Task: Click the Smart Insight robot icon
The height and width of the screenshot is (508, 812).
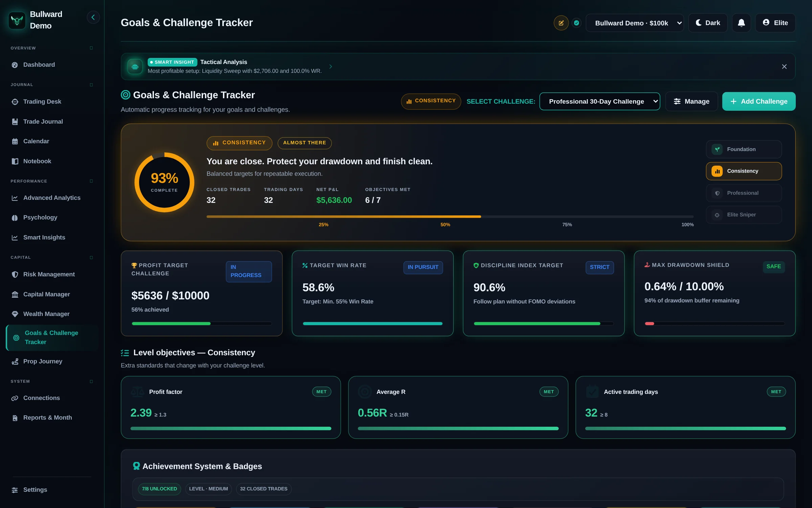Action: (x=135, y=67)
